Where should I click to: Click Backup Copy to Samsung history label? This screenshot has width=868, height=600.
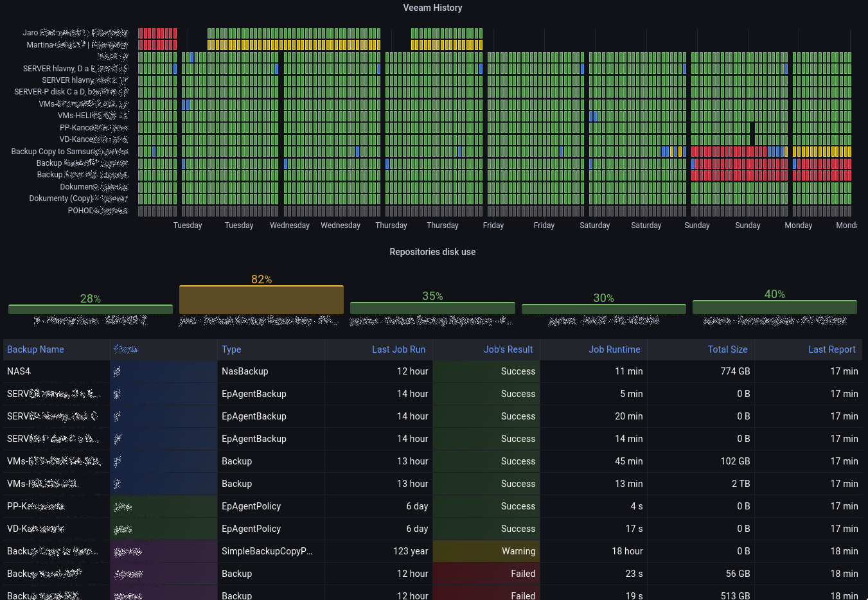click(69, 152)
